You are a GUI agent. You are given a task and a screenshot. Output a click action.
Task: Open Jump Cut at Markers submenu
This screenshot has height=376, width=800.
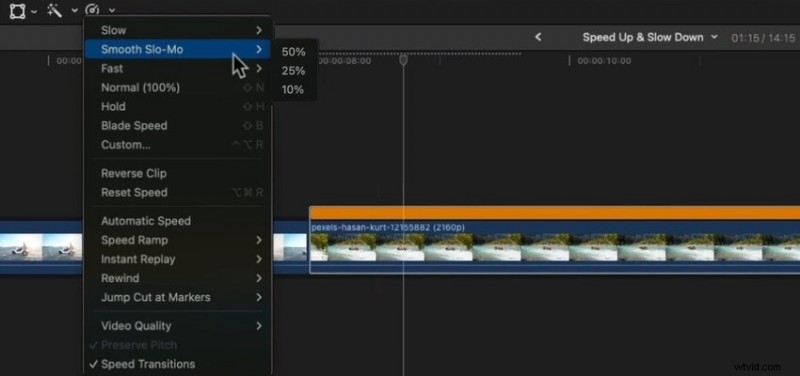(x=178, y=297)
